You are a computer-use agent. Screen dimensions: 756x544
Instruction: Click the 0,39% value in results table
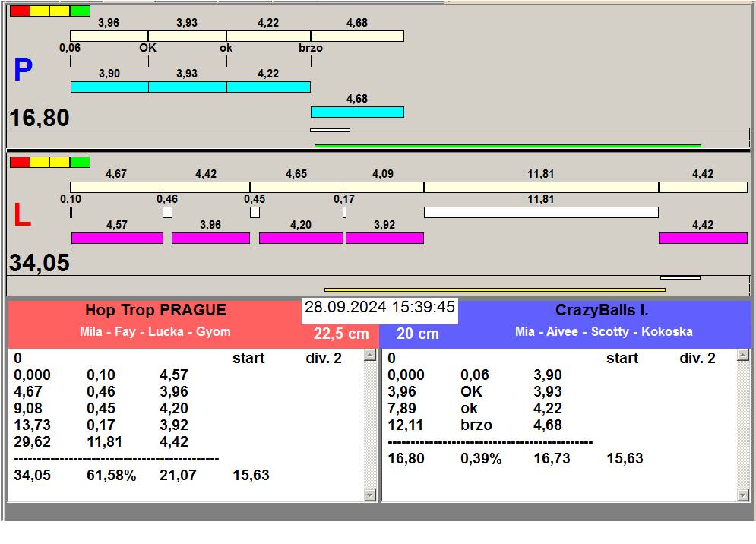point(481,458)
